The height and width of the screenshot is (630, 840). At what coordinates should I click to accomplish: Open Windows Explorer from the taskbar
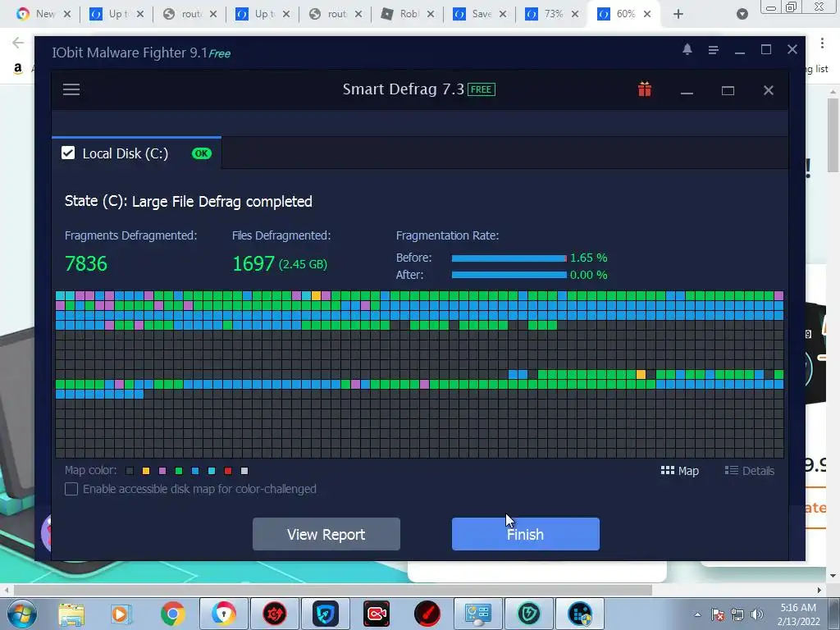71,614
